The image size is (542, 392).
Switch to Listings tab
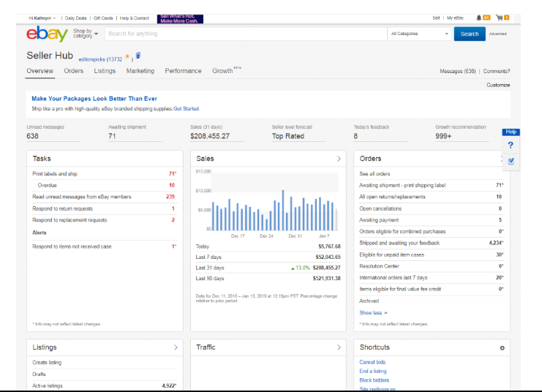pyautogui.click(x=105, y=71)
